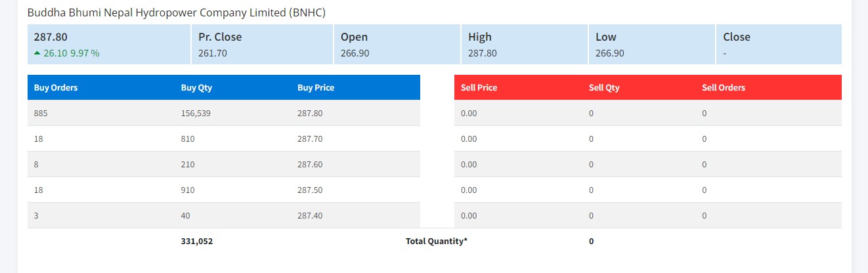Click the Pr. Close value 261.70

213,53
